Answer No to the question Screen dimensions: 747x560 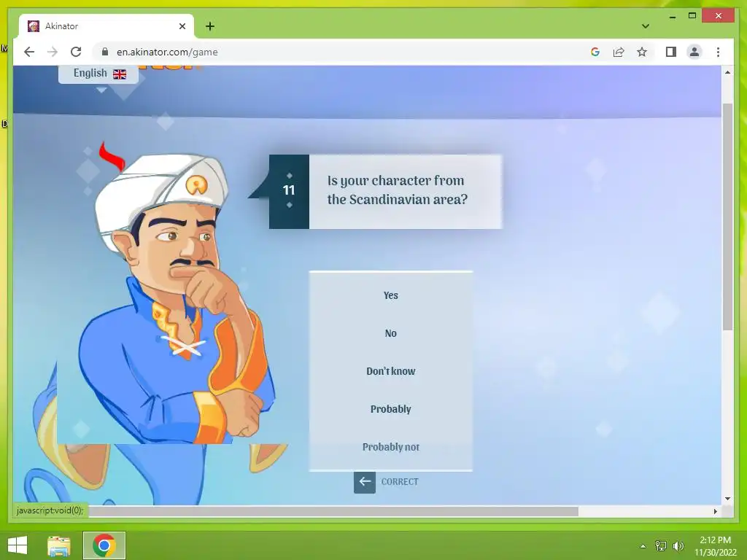coord(391,333)
